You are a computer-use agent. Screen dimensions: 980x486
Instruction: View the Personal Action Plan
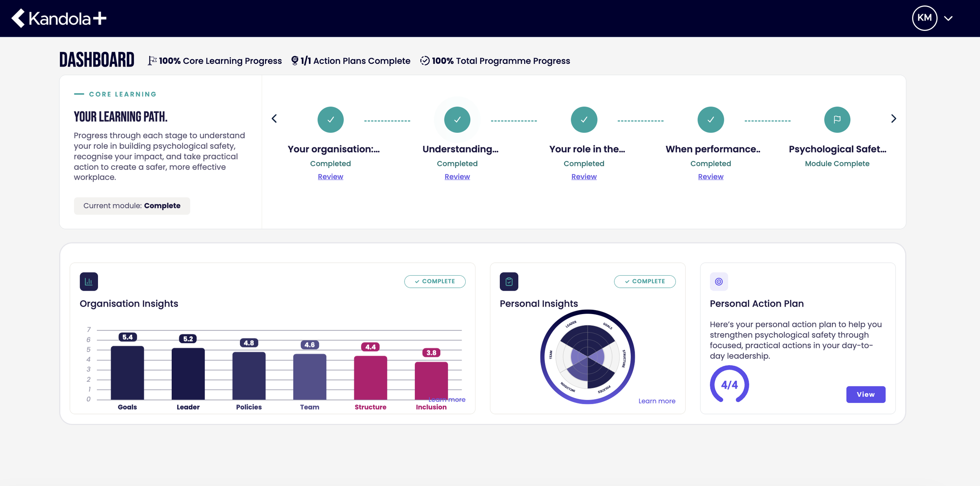pyautogui.click(x=866, y=394)
